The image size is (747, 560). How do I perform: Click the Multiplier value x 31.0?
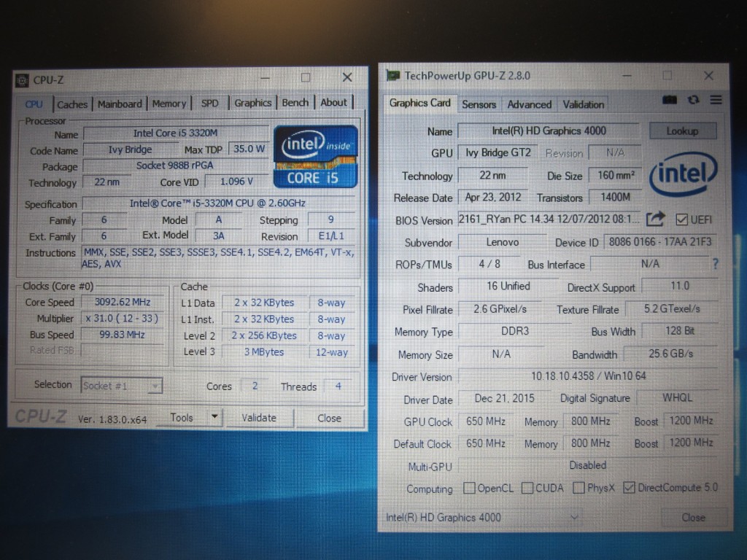tap(123, 318)
